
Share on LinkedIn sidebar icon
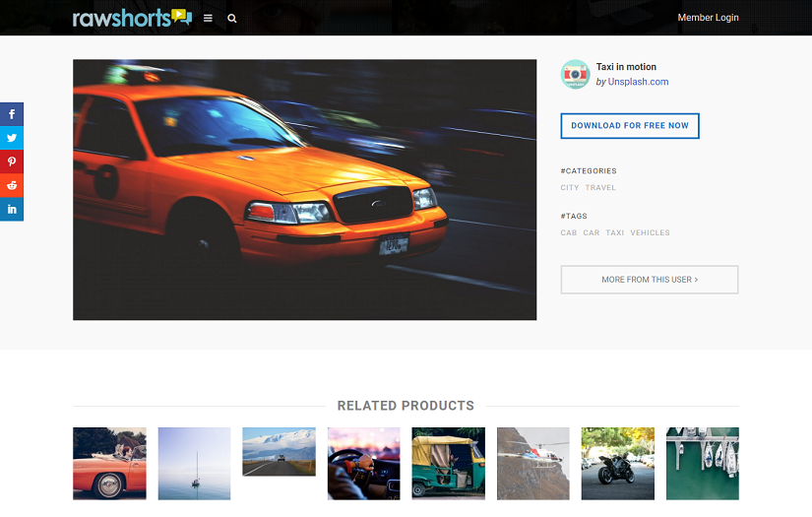click(x=12, y=210)
